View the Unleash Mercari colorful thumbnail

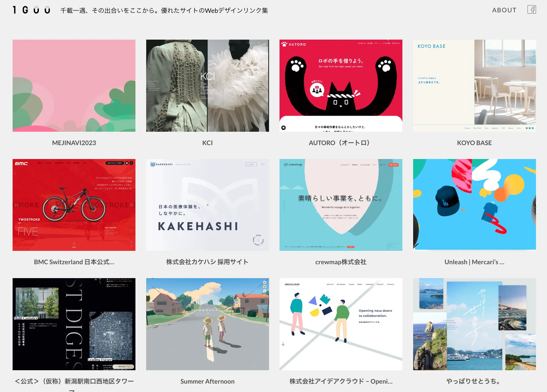[x=474, y=205]
